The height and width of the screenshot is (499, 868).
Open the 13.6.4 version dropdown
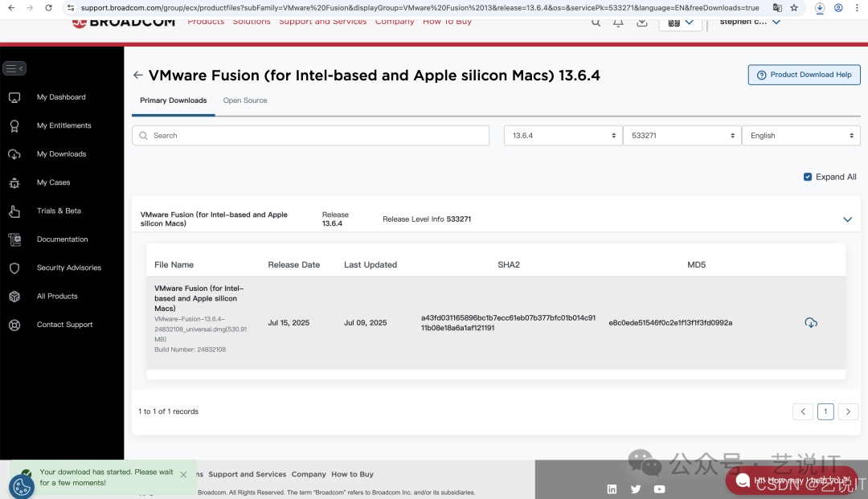pyautogui.click(x=563, y=136)
